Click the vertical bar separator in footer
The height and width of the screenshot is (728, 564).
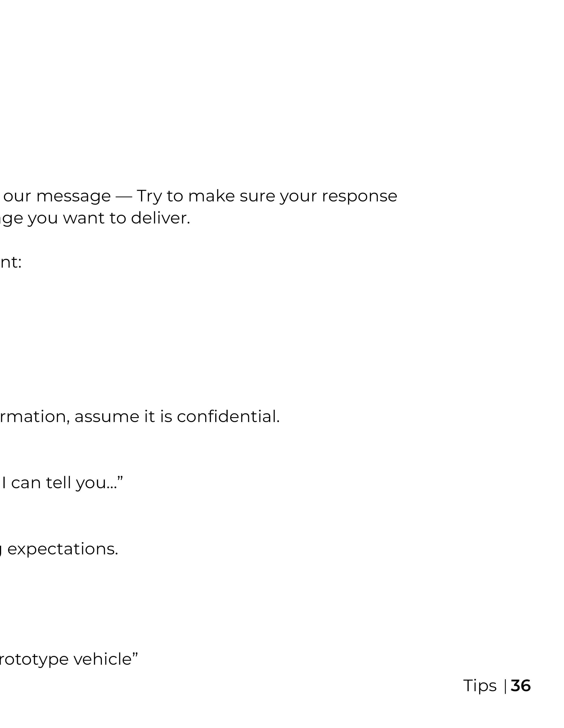click(505, 686)
